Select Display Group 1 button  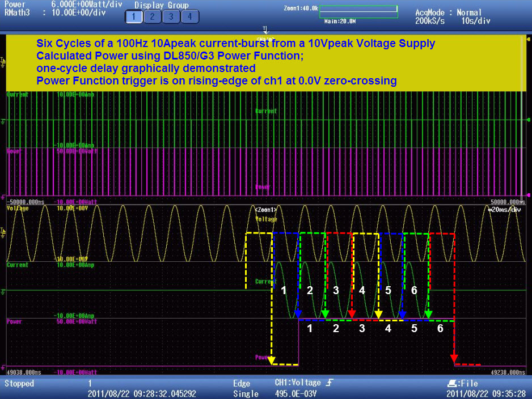point(133,16)
